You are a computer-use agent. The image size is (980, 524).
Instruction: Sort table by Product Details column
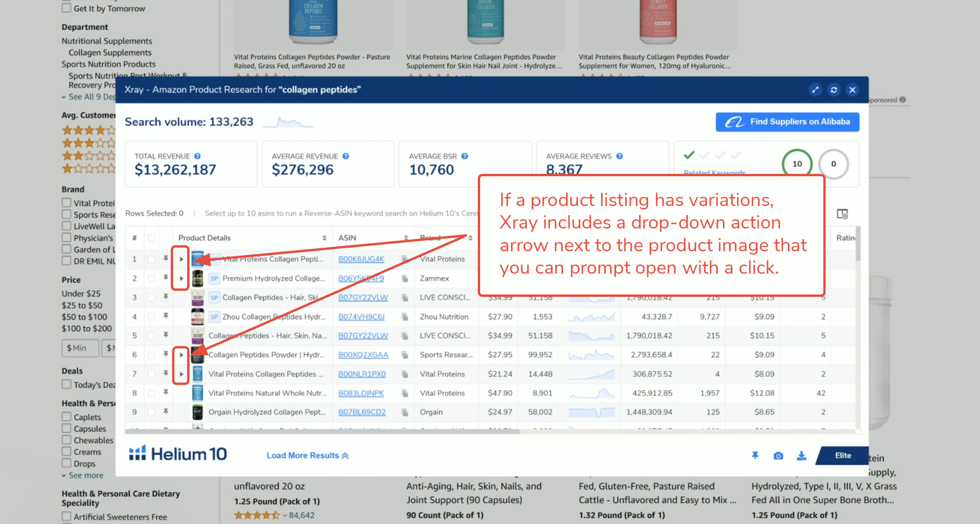(x=324, y=238)
